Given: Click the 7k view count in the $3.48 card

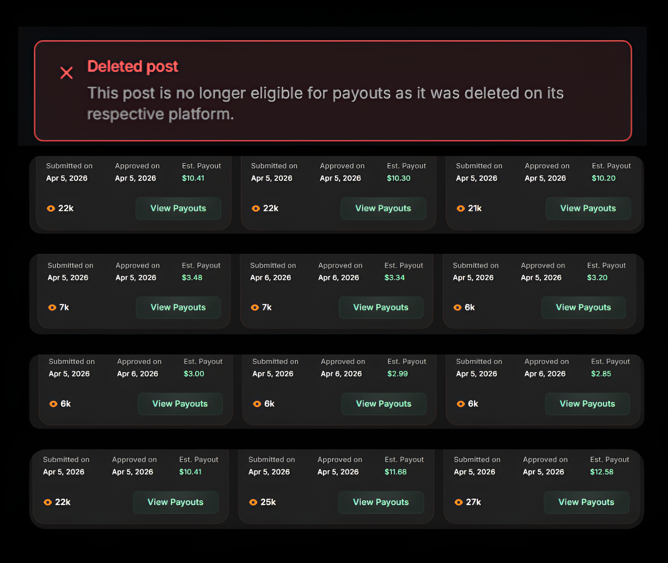Looking at the screenshot, I should pyautogui.click(x=64, y=307).
